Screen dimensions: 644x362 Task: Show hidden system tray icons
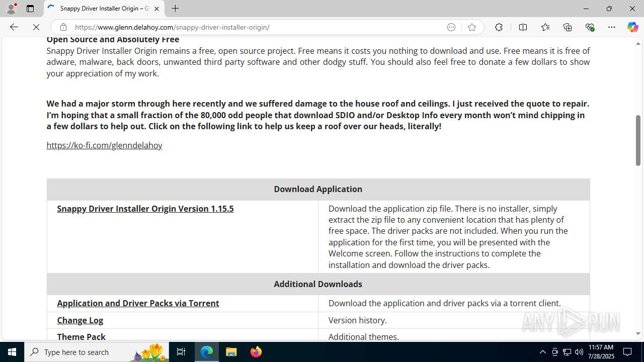pos(542,352)
